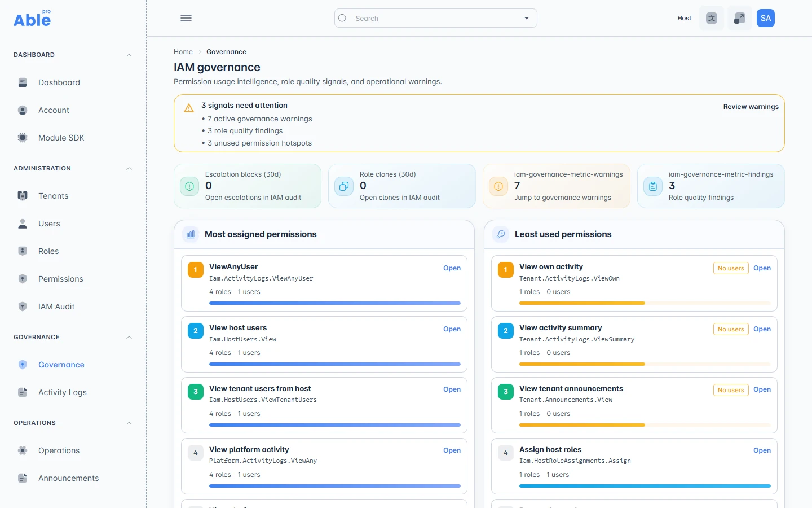Click 'Open escalations in IAM audit' text
The image size is (812, 508).
[x=253, y=198]
